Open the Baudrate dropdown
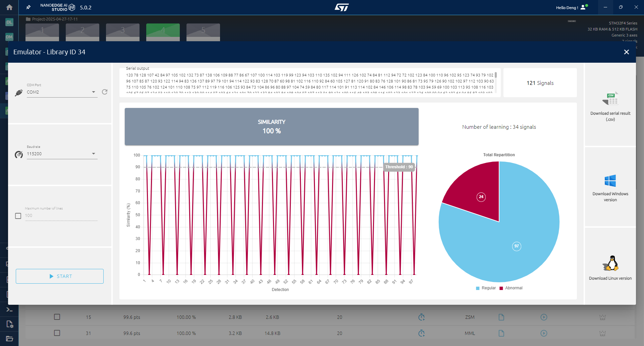The height and width of the screenshot is (346, 644). [x=62, y=154]
